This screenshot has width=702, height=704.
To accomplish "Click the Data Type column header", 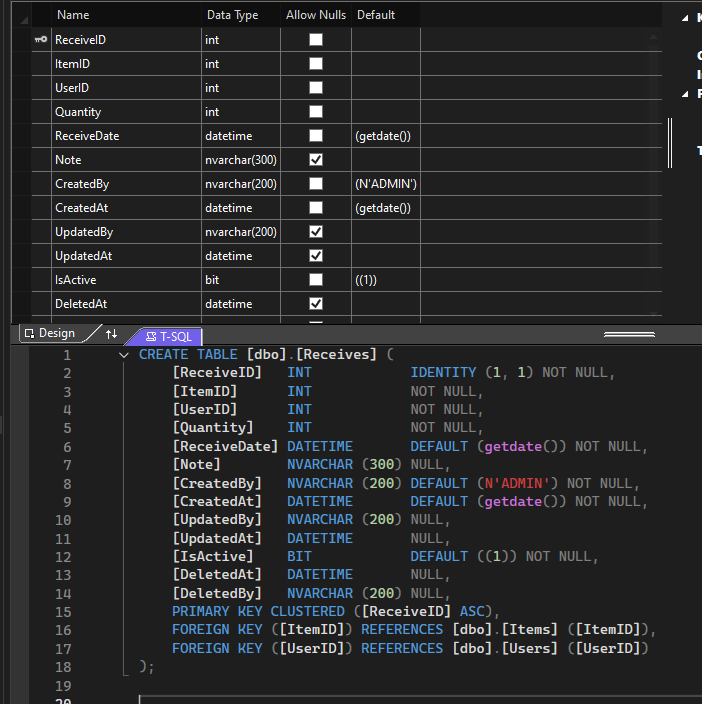I will tap(232, 15).
